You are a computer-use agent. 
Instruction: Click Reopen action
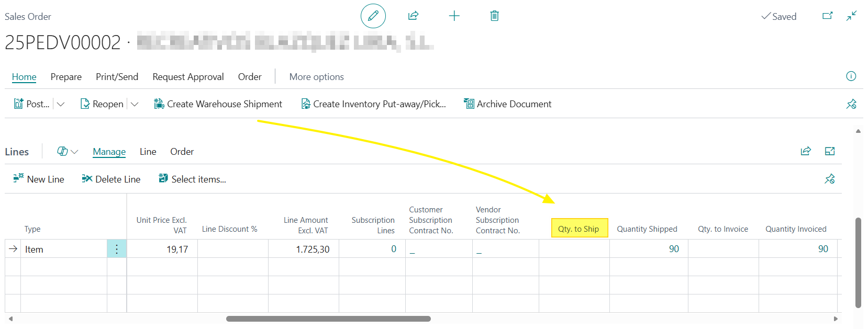point(102,104)
